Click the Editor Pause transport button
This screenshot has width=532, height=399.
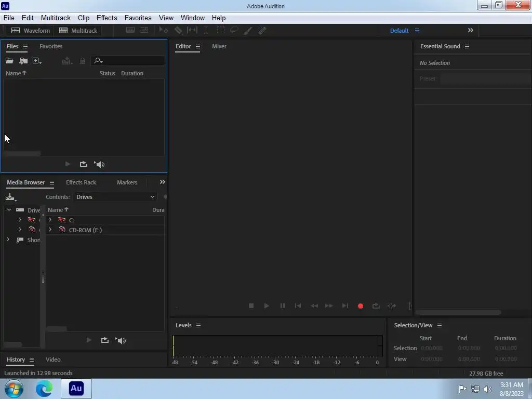pos(282,305)
